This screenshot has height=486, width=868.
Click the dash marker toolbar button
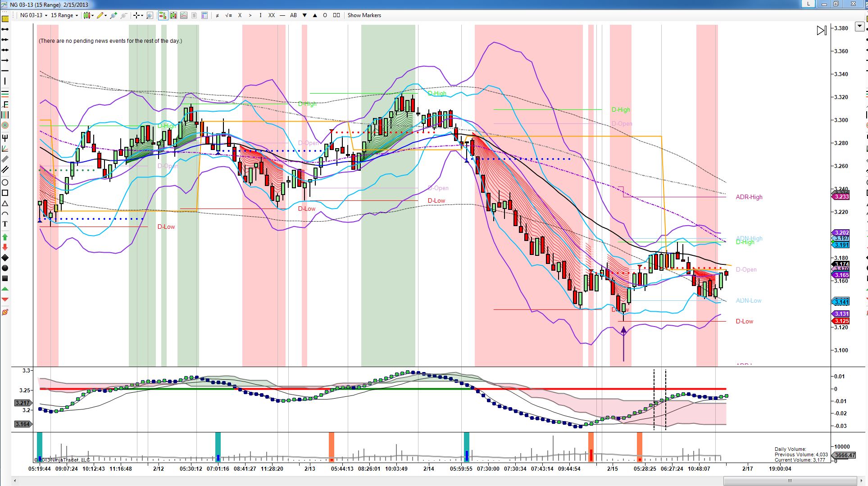(x=282, y=15)
